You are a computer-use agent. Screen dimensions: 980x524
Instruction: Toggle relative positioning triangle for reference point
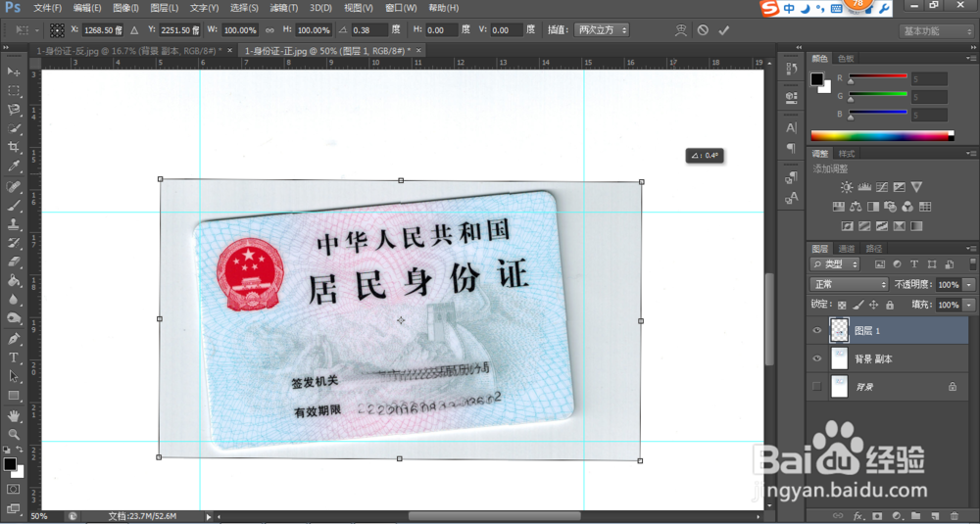tap(133, 30)
